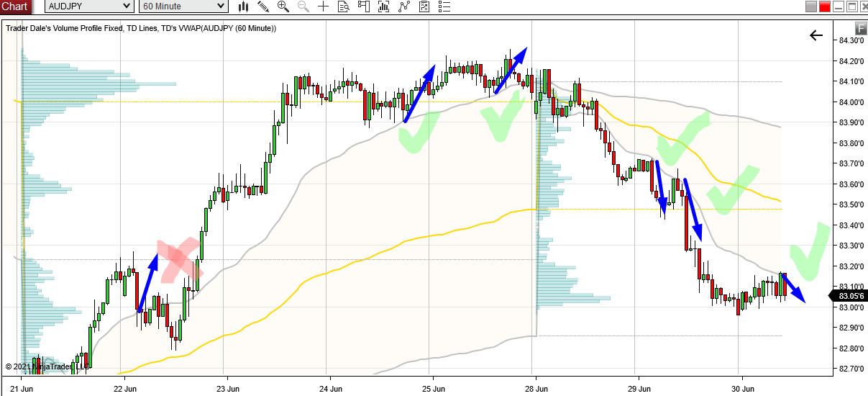The height and width of the screenshot is (396, 868).
Task: Click the 22 Jun date label
Action: [124, 387]
